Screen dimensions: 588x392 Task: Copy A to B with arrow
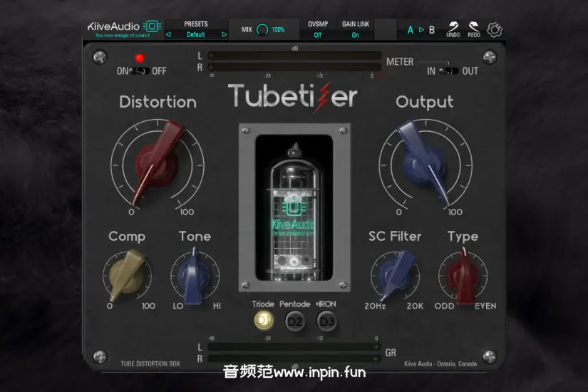pyautogui.click(x=421, y=30)
